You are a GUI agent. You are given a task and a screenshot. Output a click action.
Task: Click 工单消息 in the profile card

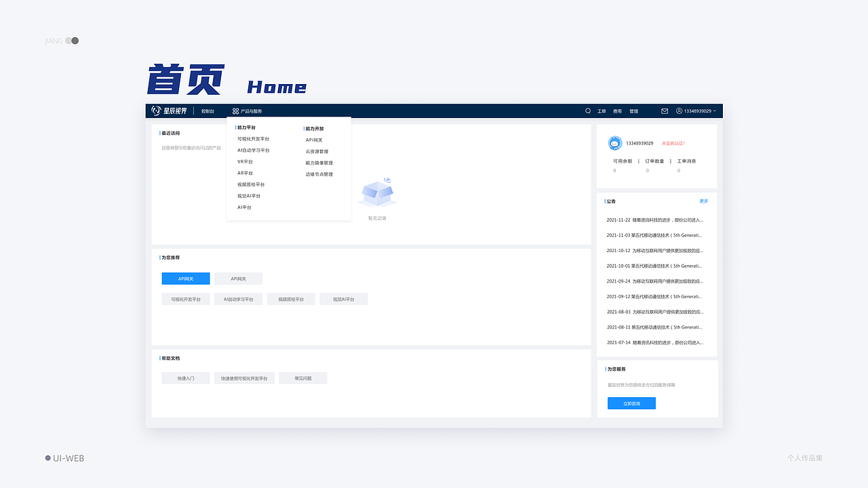coord(686,161)
